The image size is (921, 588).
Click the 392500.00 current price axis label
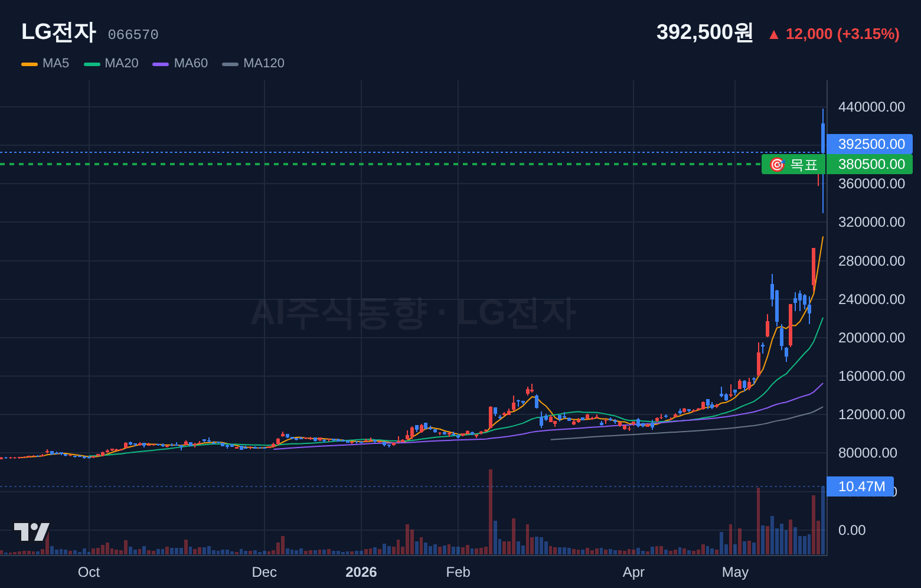click(870, 144)
